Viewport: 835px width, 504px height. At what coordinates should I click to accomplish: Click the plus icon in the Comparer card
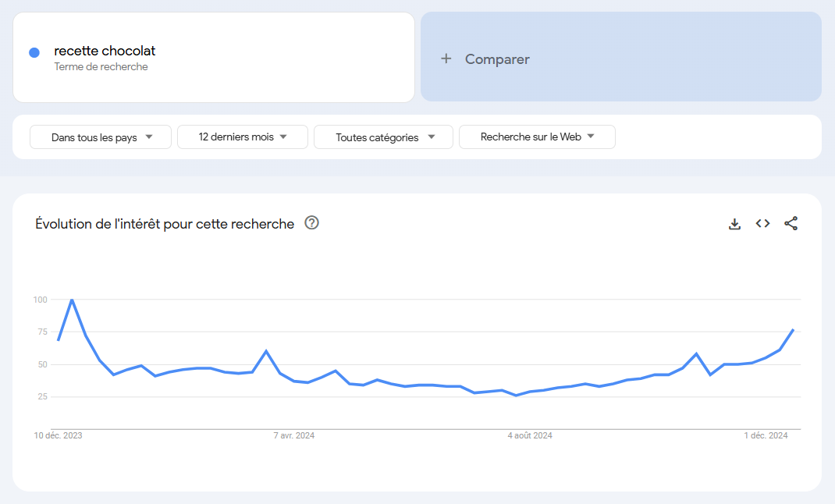(446, 59)
